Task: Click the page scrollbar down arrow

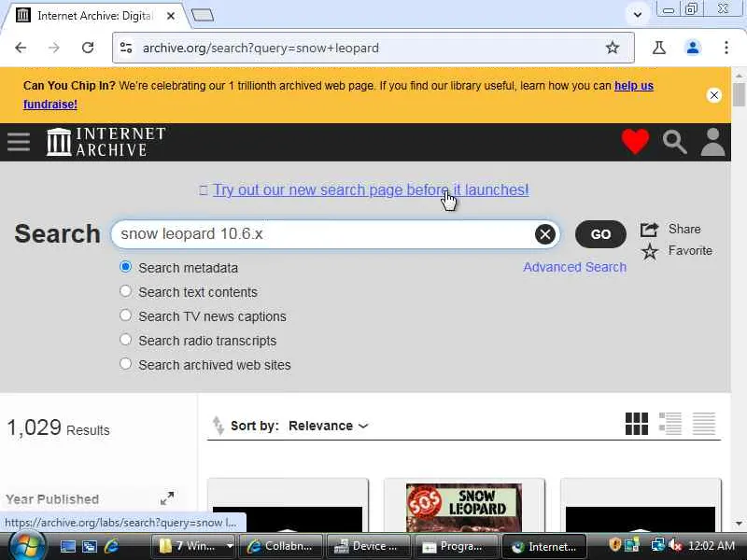Action: point(739,524)
